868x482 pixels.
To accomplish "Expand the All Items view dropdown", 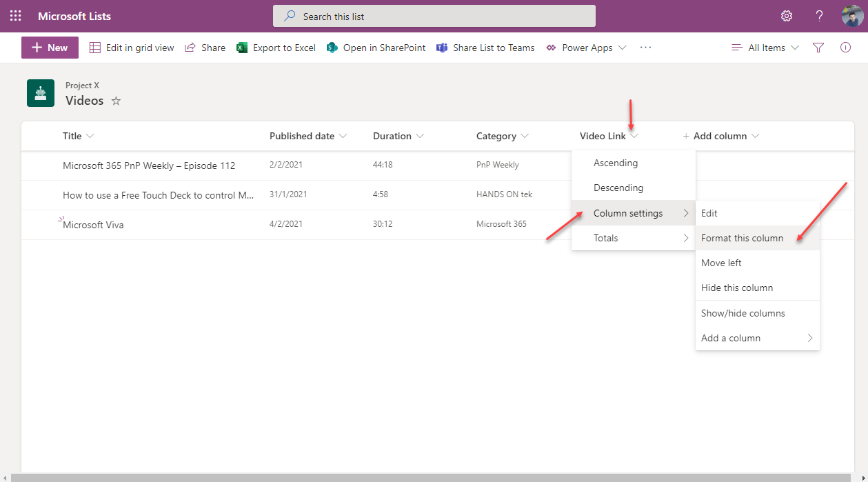I will coord(765,48).
